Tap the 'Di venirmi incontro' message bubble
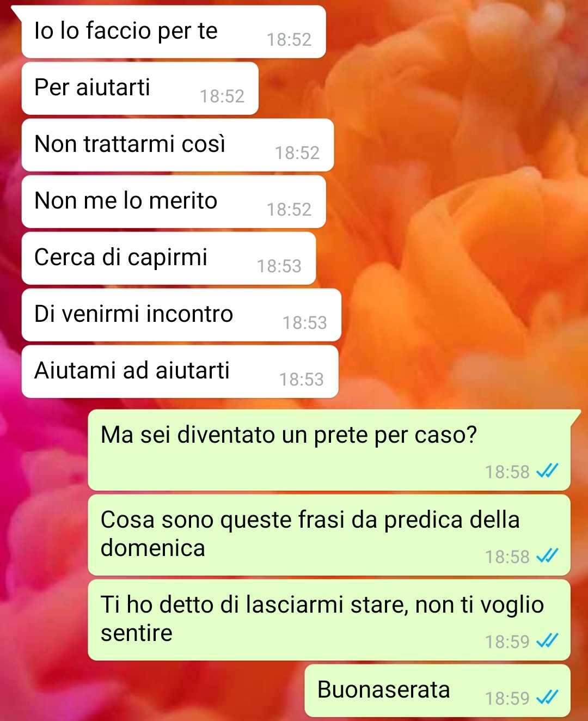Screen dimensions: 588x721 [x=181, y=315]
